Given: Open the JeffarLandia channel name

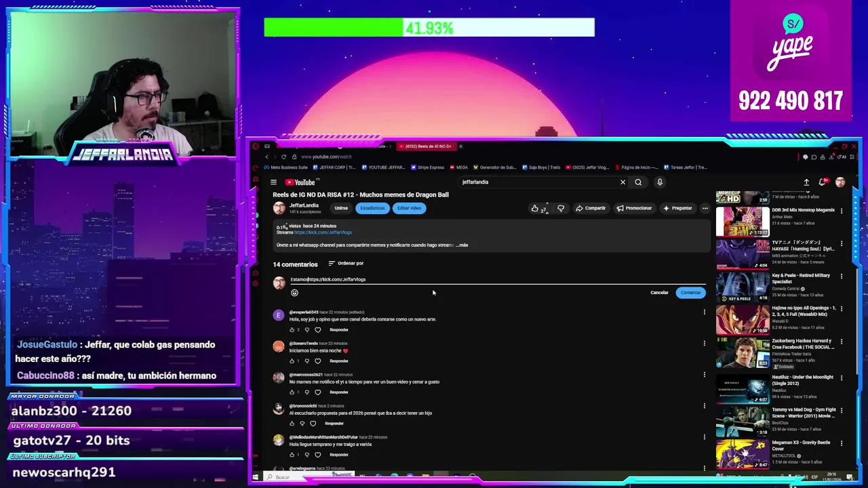Looking at the screenshot, I should tap(304, 205).
